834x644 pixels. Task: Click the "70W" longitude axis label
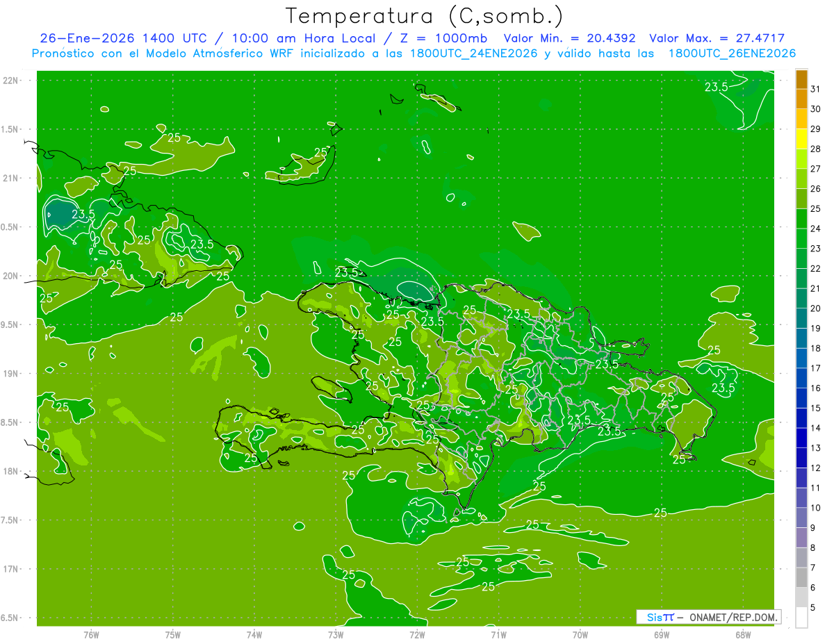coord(580,635)
